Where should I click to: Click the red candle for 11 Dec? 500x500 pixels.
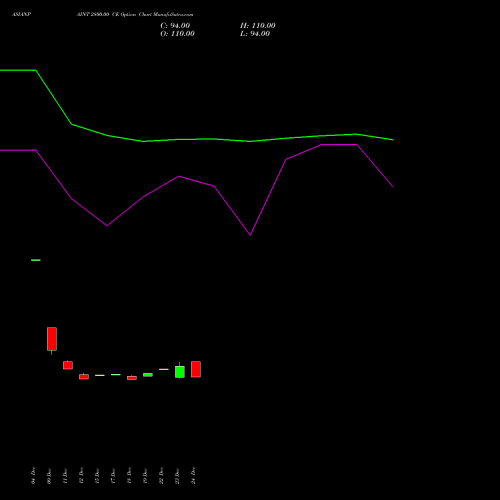point(68,365)
